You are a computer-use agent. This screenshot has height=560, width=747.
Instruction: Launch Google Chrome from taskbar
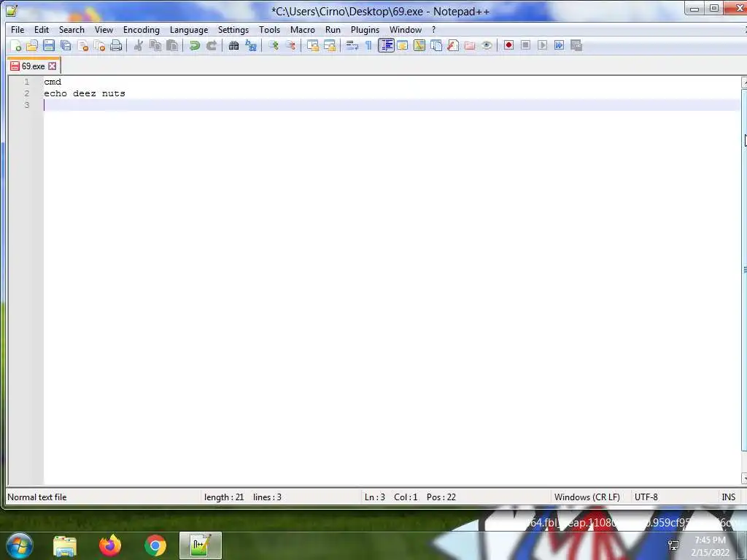pos(155,545)
